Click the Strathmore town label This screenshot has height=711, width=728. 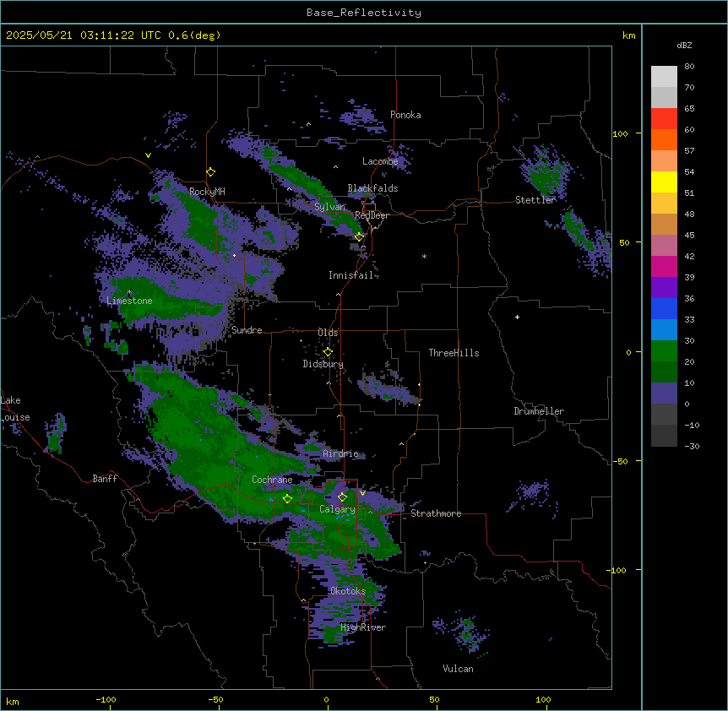(x=436, y=513)
